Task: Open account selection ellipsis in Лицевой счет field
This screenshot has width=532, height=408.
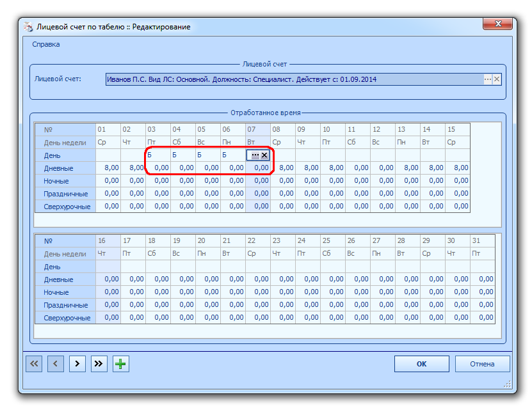Action: (x=488, y=79)
